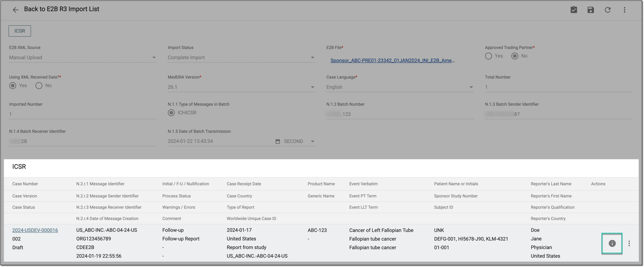This screenshot has width=644, height=267.
Task: Click reporter qualification Physician
Action: coord(541,247)
